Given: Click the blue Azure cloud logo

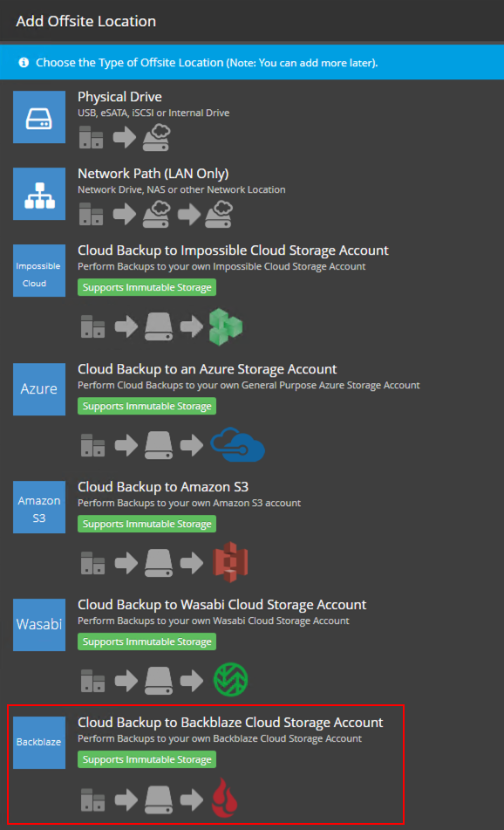Looking at the screenshot, I should tap(237, 444).
